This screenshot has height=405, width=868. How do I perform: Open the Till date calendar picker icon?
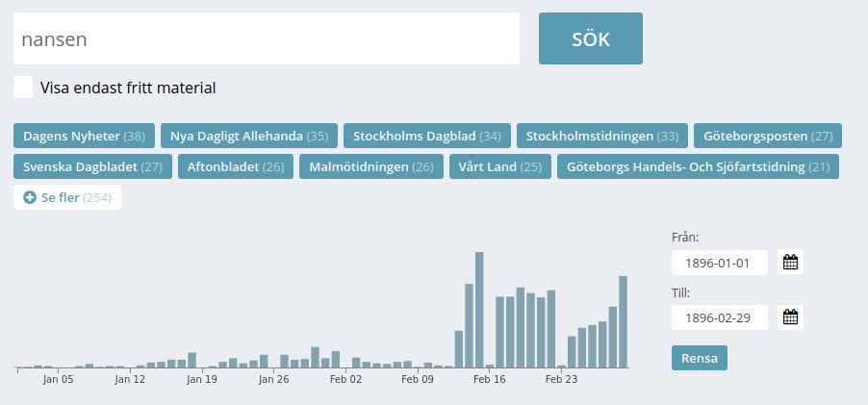tap(791, 317)
